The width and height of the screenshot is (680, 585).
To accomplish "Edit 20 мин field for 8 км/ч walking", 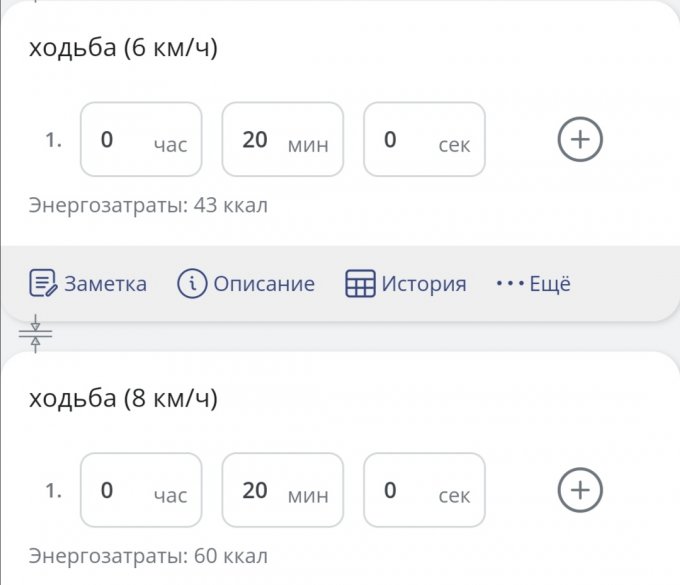I will pos(283,490).
